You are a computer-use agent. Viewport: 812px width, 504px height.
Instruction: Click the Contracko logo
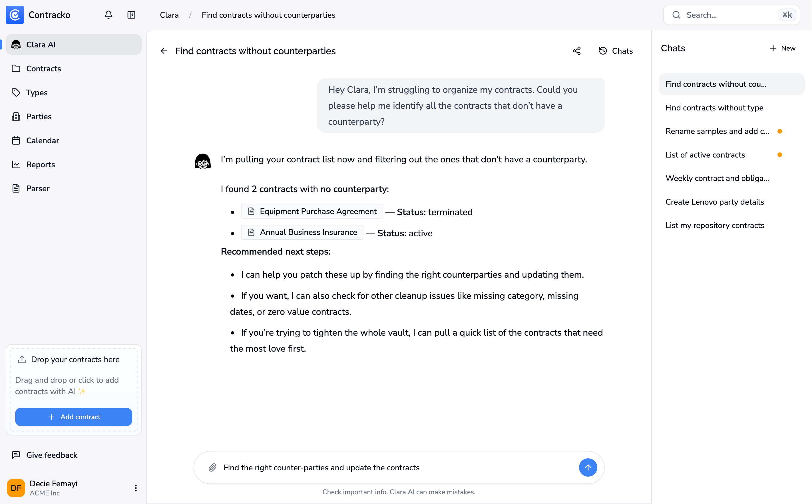(15, 15)
